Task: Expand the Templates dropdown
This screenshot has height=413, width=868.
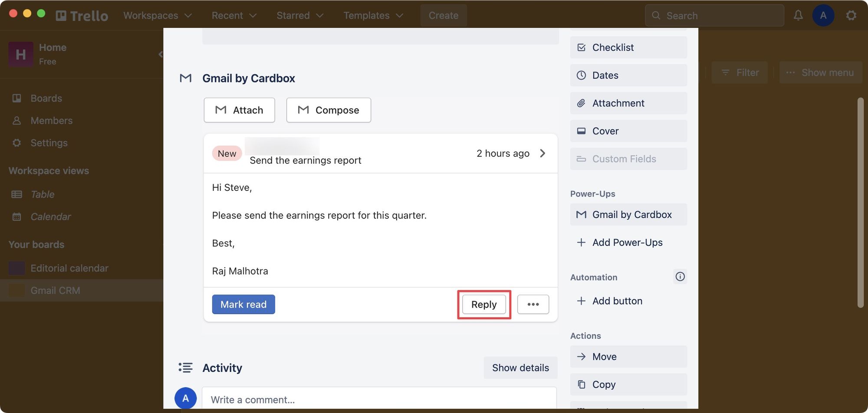Action: point(373,16)
